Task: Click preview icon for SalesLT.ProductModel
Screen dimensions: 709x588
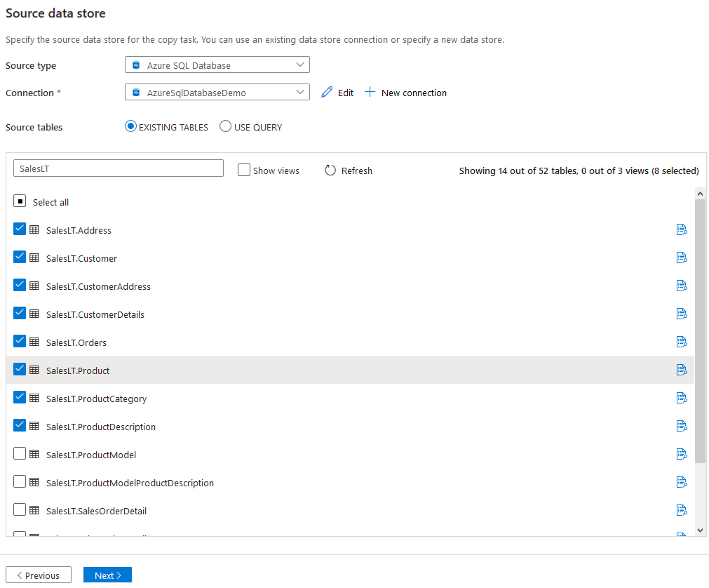Action: click(681, 454)
